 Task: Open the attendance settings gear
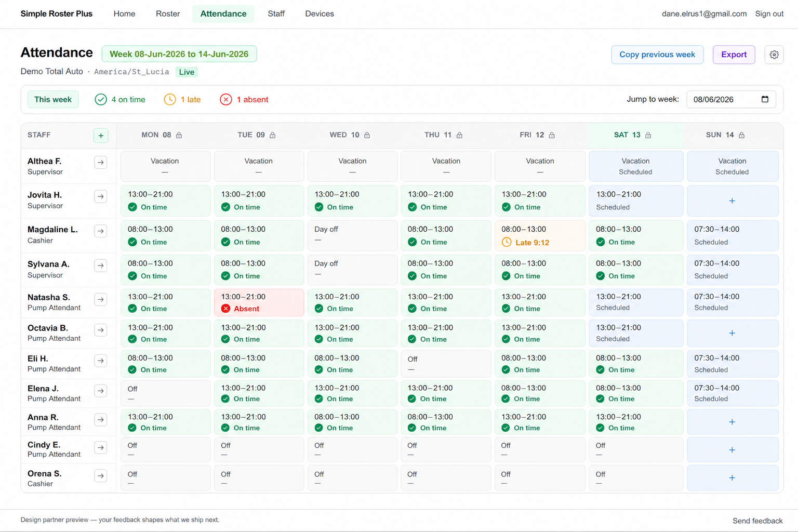pyautogui.click(x=774, y=55)
